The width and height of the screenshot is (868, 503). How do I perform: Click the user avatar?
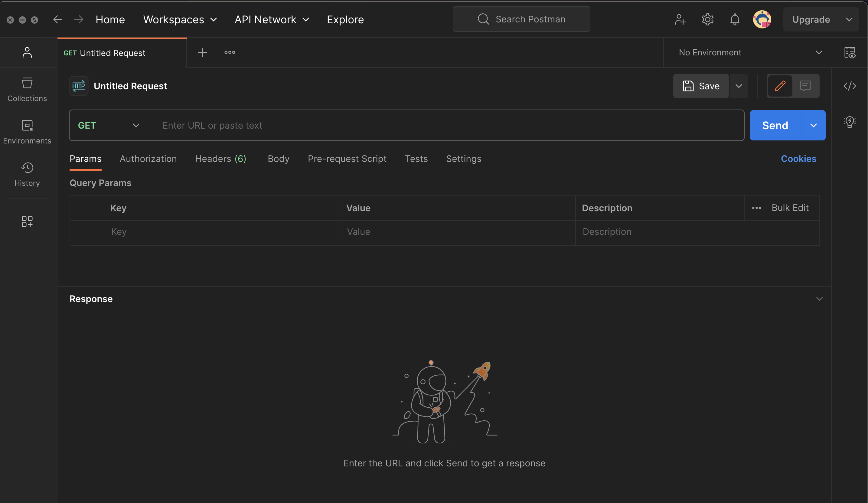(x=762, y=19)
